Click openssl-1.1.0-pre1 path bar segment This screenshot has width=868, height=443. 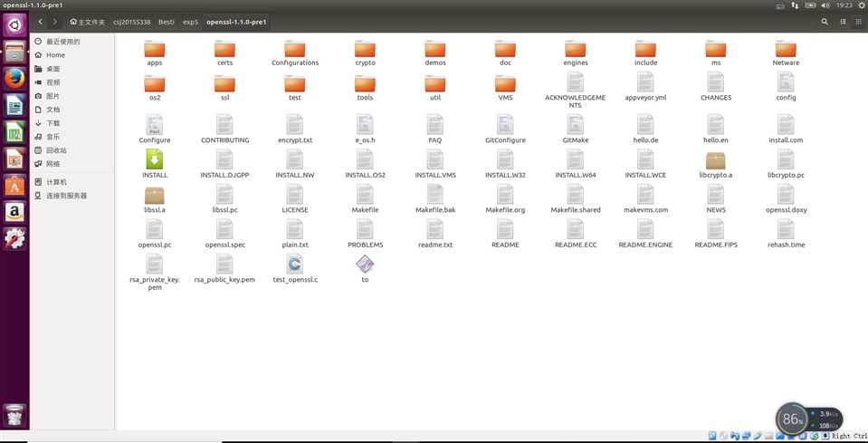pos(236,22)
